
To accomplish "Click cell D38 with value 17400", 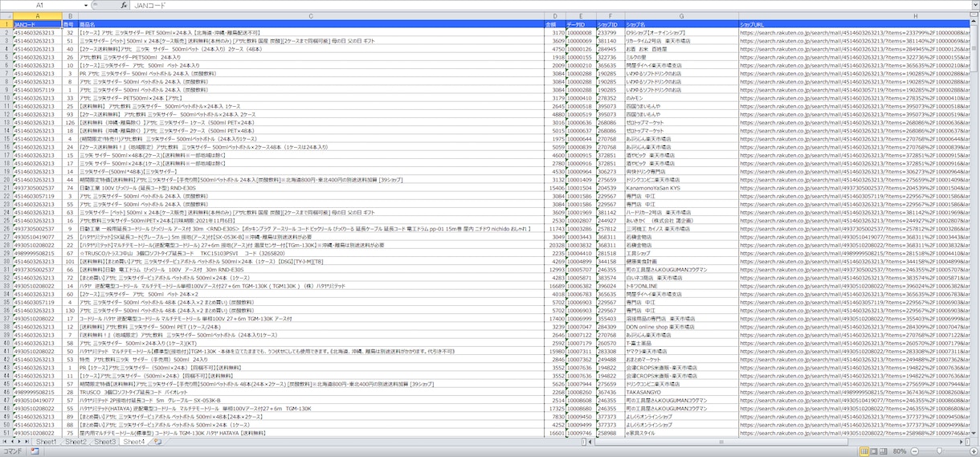I will [x=555, y=319].
